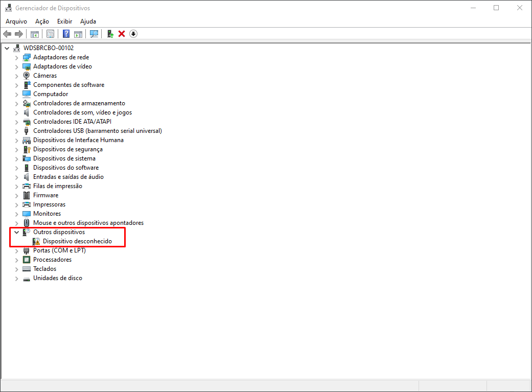Open the Exibir menu
Screen dimensions: 532x392
[64, 21]
